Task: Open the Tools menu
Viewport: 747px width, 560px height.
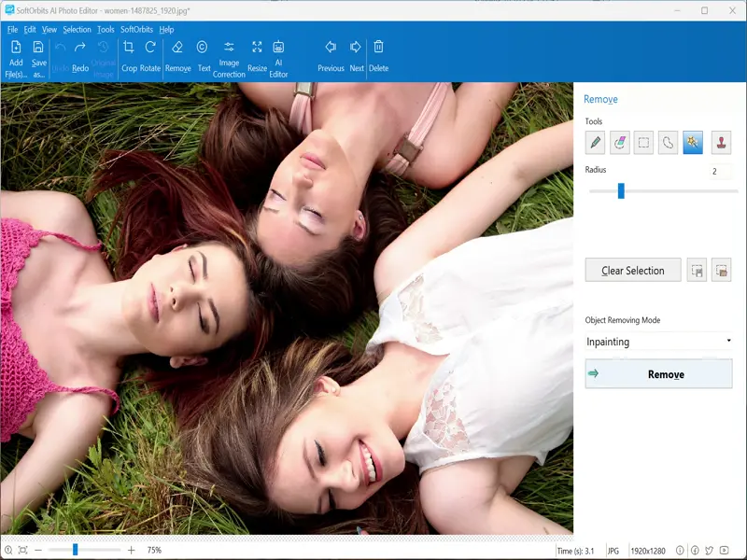Action: [106, 30]
